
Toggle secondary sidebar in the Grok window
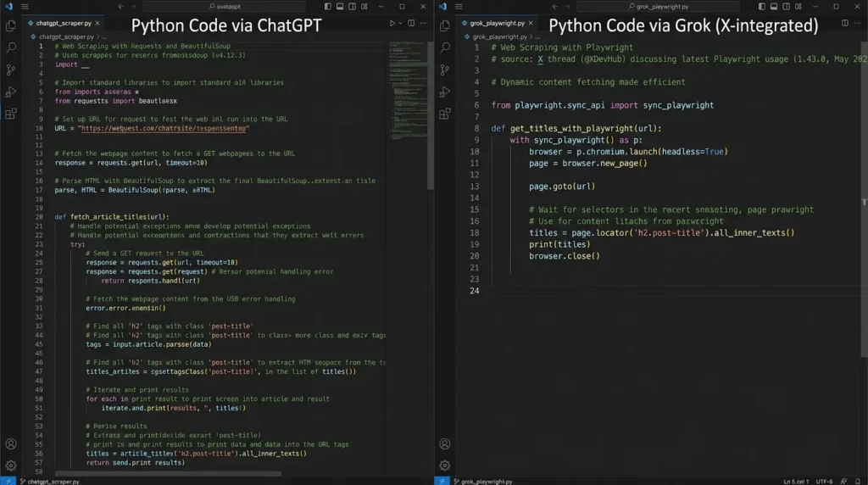pos(786,7)
